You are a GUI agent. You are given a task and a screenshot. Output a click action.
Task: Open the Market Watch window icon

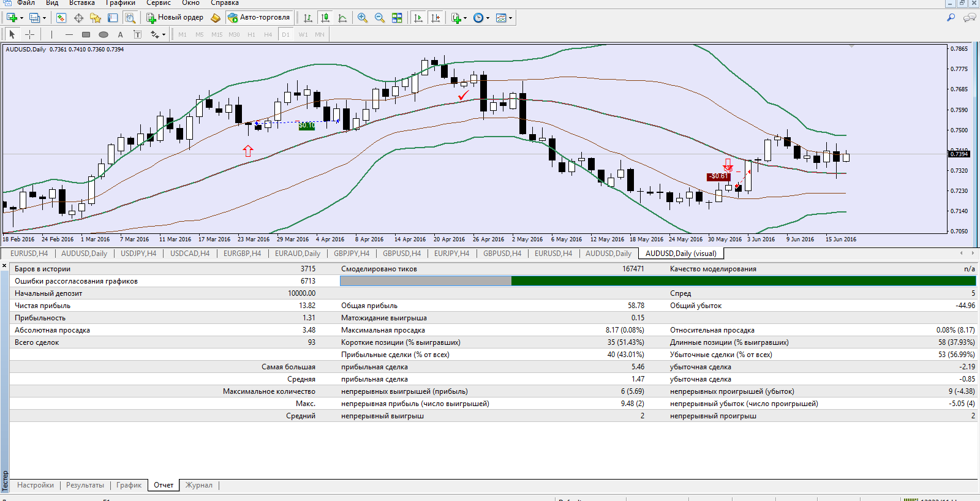(x=61, y=18)
